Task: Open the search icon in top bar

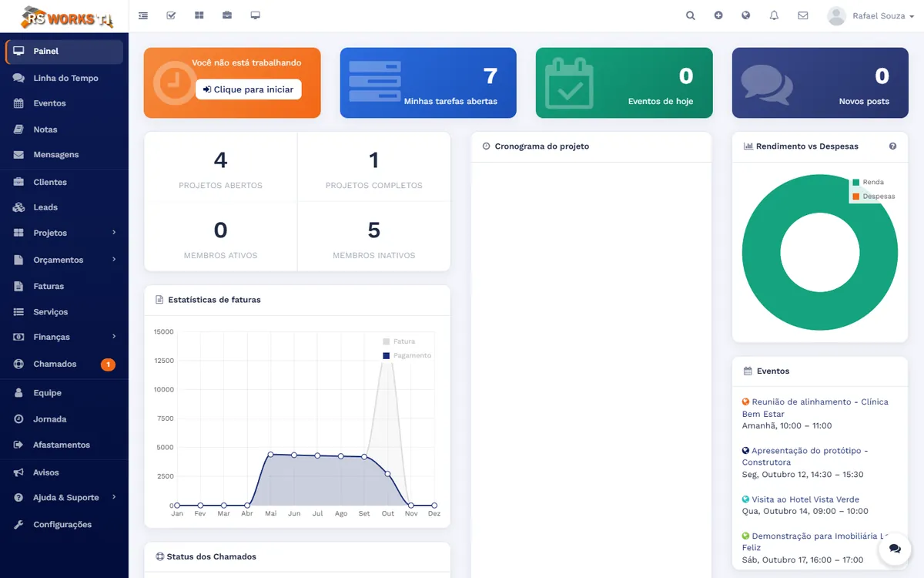Action: [x=691, y=15]
